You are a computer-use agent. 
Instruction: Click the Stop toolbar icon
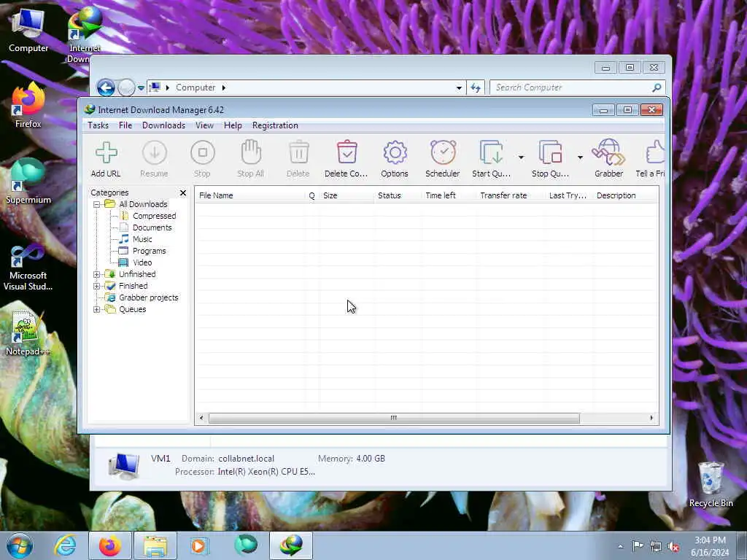coord(203,159)
